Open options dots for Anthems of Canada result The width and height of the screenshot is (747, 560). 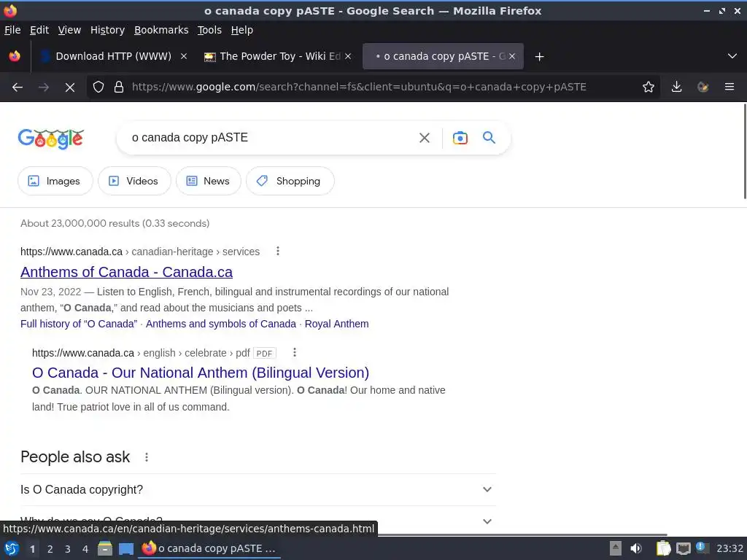278,251
